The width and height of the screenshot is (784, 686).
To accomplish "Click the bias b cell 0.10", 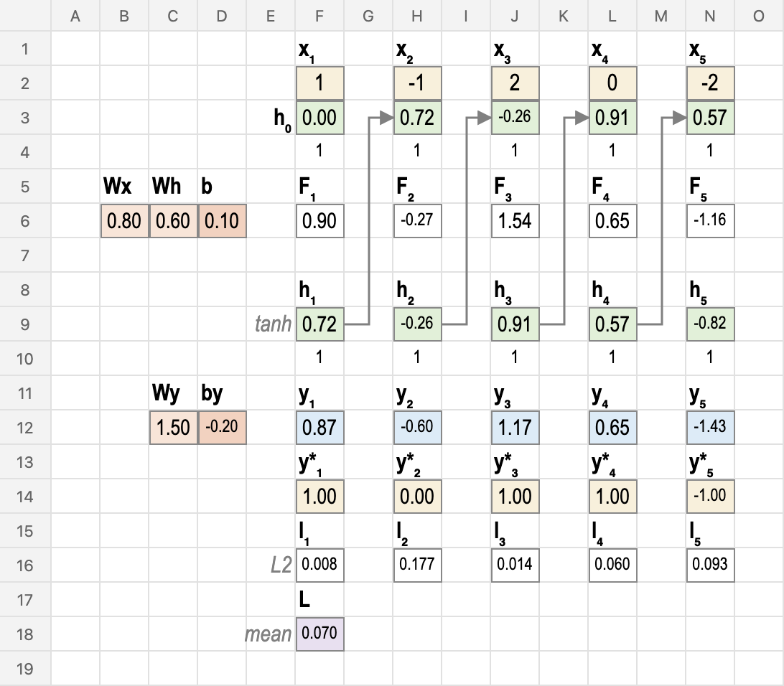I will [222, 221].
